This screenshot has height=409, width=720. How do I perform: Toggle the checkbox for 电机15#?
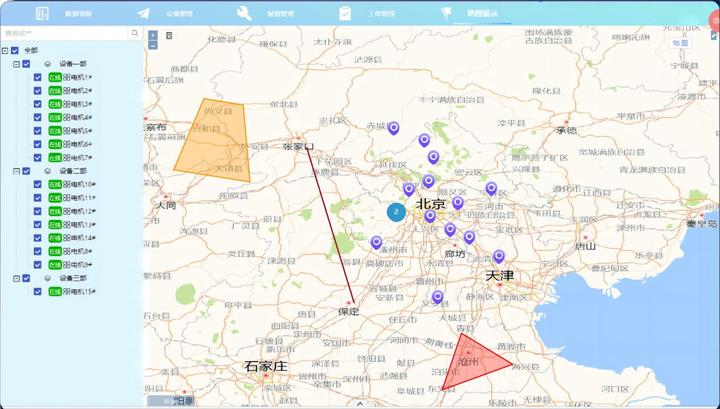38,291
